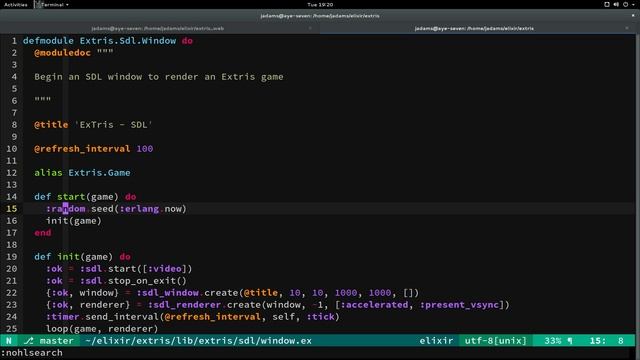Click ':timer' on line 24
This screenshot has height=360, width=640.
click(x=62, y=317)
